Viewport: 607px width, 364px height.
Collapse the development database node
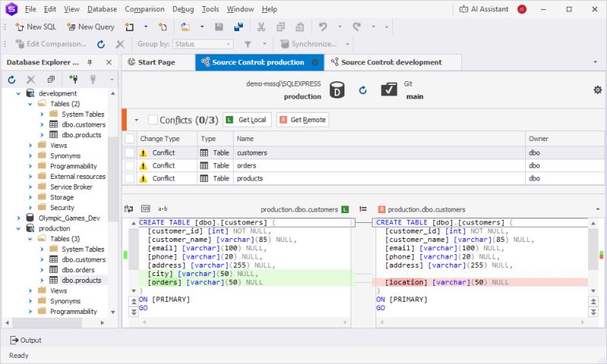[x=19, y=93]
